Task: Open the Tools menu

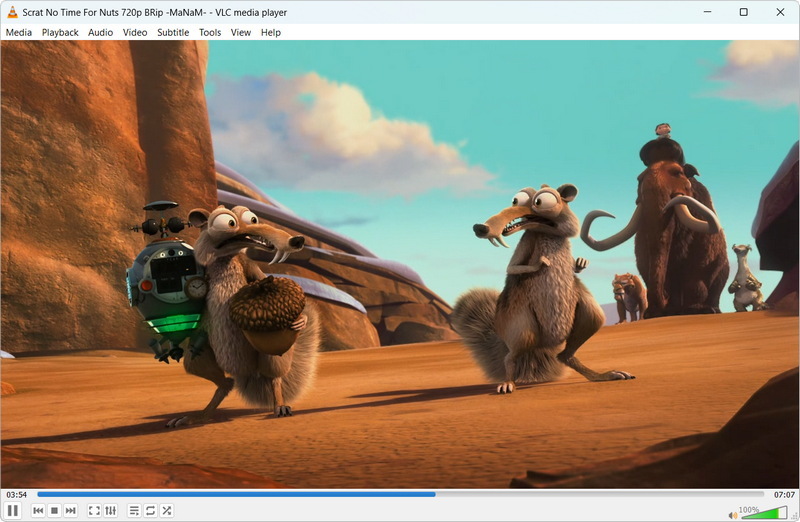Action: click(210, 32)
